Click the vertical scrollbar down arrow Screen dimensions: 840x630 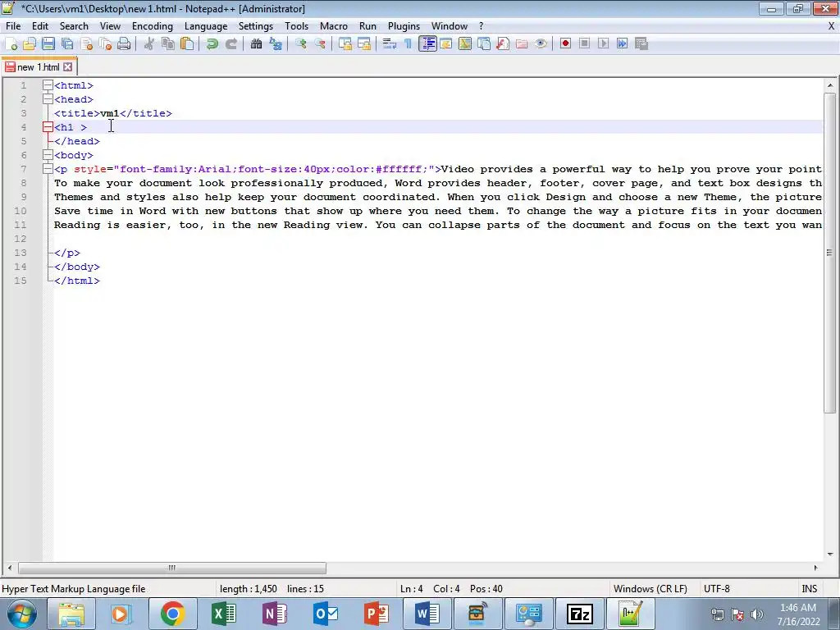830,555
